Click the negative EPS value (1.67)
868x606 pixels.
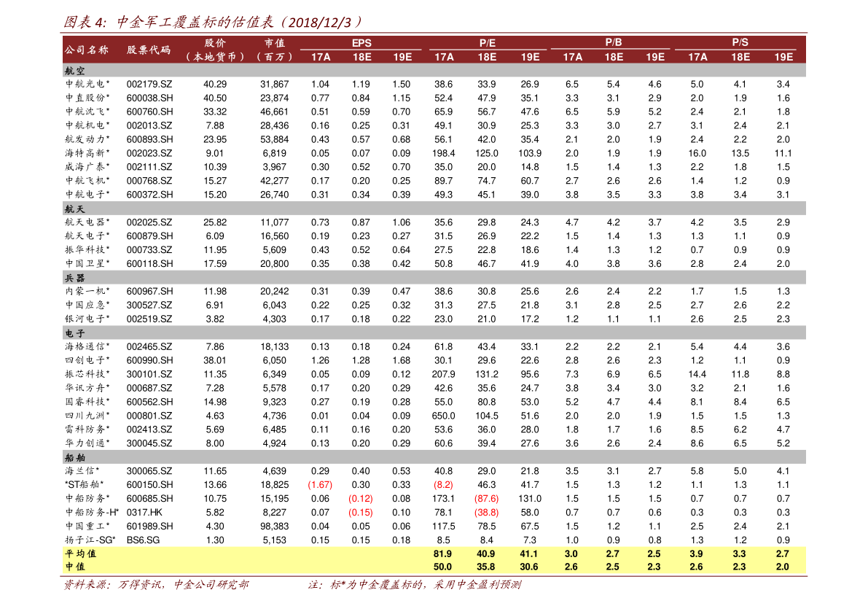pyautogui.click(x=320, y=485)
